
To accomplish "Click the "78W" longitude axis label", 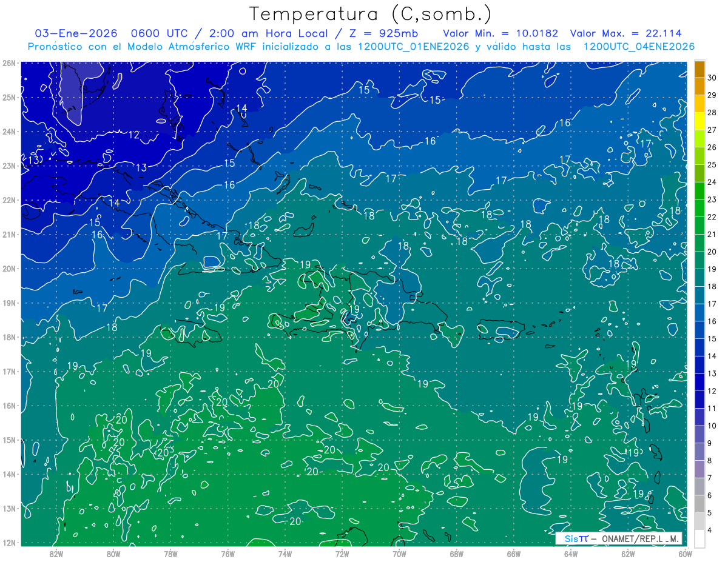I will click(170, 554).
